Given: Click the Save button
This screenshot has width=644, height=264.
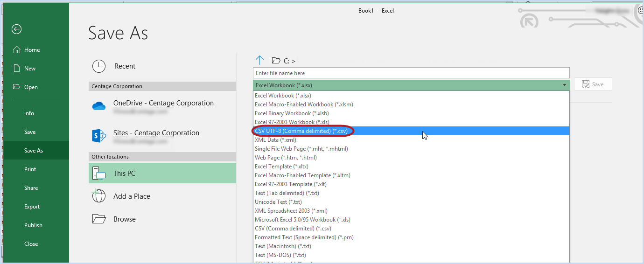Looking at the screenshot, I should [593, 84].
